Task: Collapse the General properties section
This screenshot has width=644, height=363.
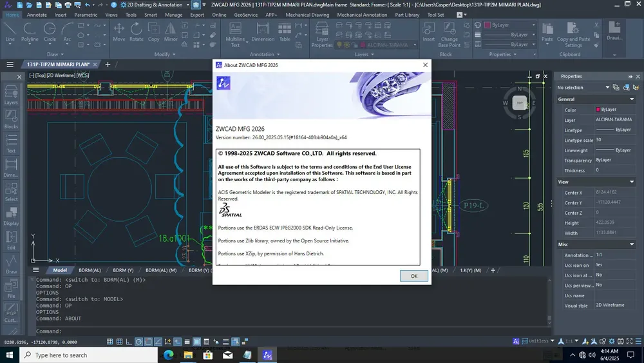Action: [x=632, y=99]
